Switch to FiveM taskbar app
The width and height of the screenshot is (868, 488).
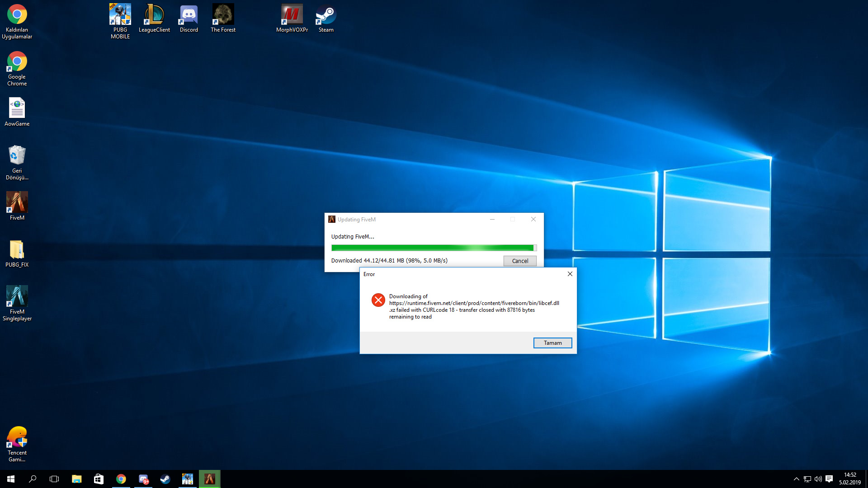210,479
